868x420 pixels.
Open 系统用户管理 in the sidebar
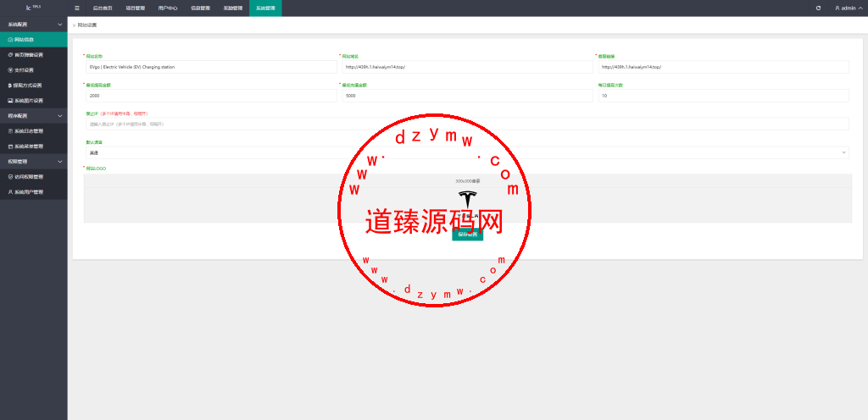[x=34, y=192]
